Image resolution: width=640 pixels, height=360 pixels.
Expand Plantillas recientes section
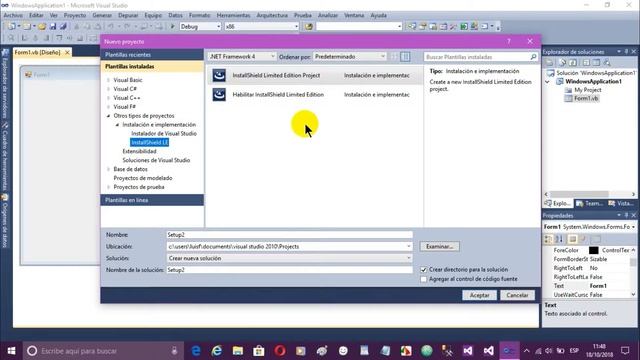click(152, 55)
